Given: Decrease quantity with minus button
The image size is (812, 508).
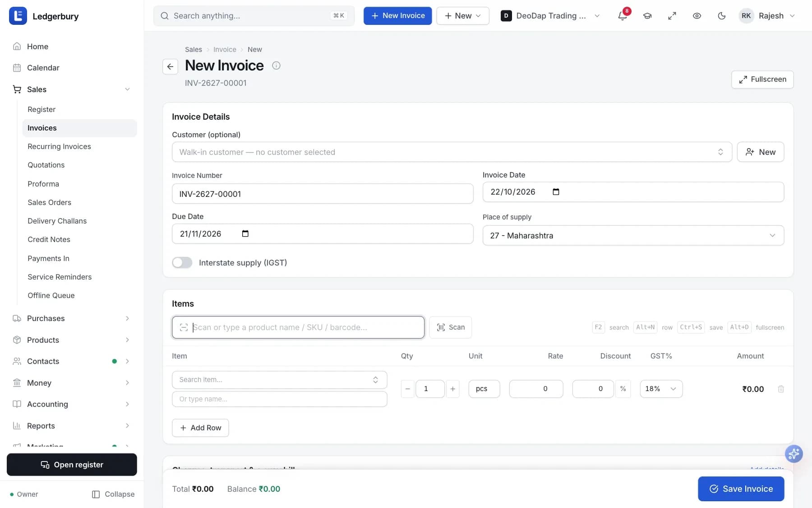Looking at the screenshot, I should [408, 389].
